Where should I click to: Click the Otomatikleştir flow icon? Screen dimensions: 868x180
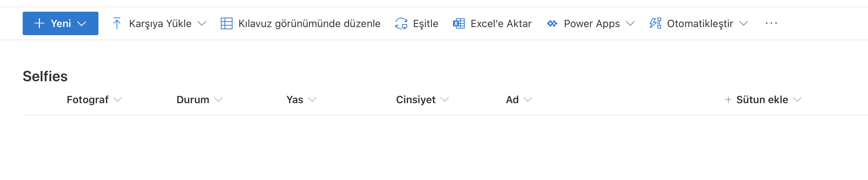pyautogui.click(x=655, y=23)
